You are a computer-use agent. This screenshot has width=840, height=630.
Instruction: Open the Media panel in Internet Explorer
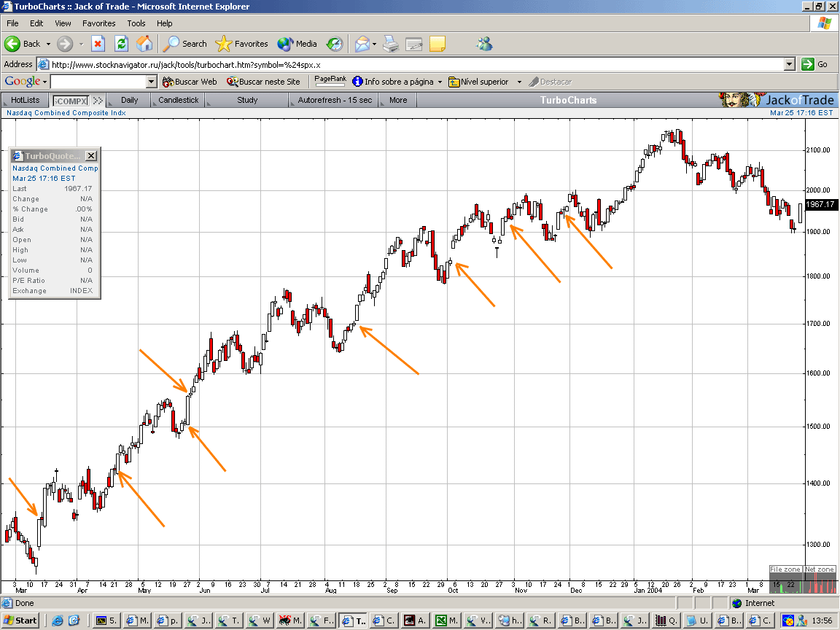[x=297, y=44]
